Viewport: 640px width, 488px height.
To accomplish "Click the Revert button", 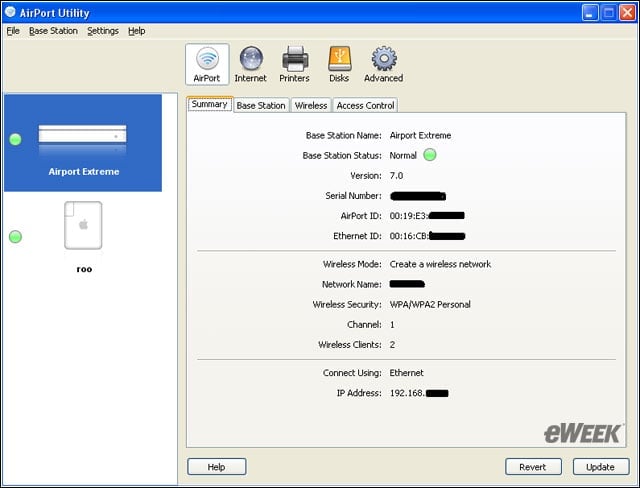I will coord(533,467).
